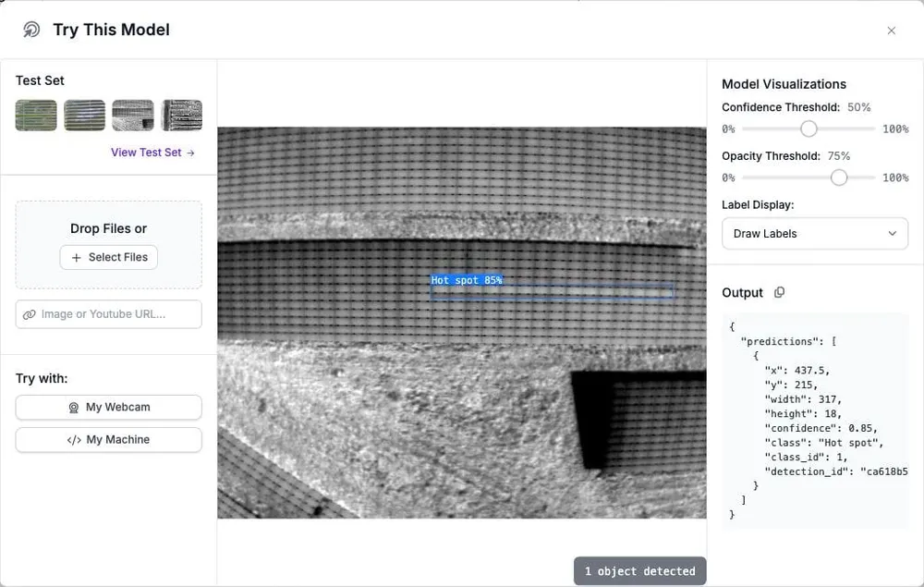Viewport: 924px width, 587px height.
Task: Click the "class": "Hot spot" output line
Action: click(x=824, y=443)
